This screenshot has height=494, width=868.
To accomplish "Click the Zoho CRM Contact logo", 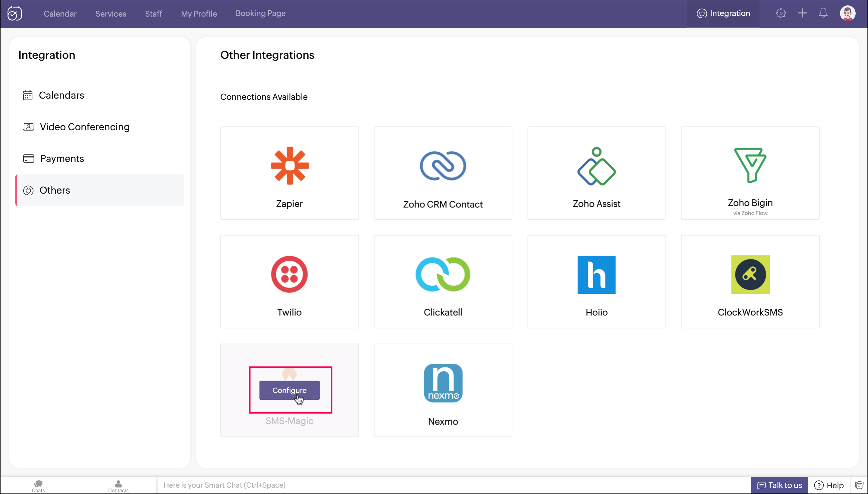I will 443,166.
